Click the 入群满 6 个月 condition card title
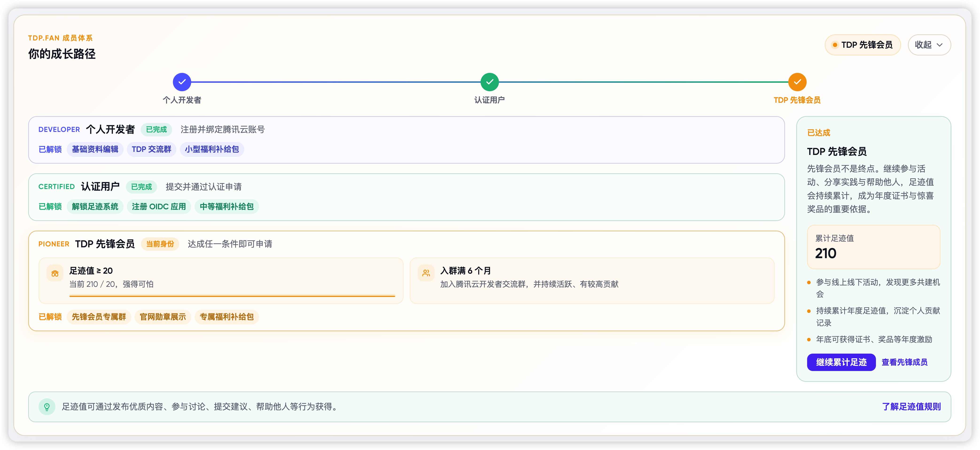Screen dimensions: 980x450 click(x=466, y=271)
